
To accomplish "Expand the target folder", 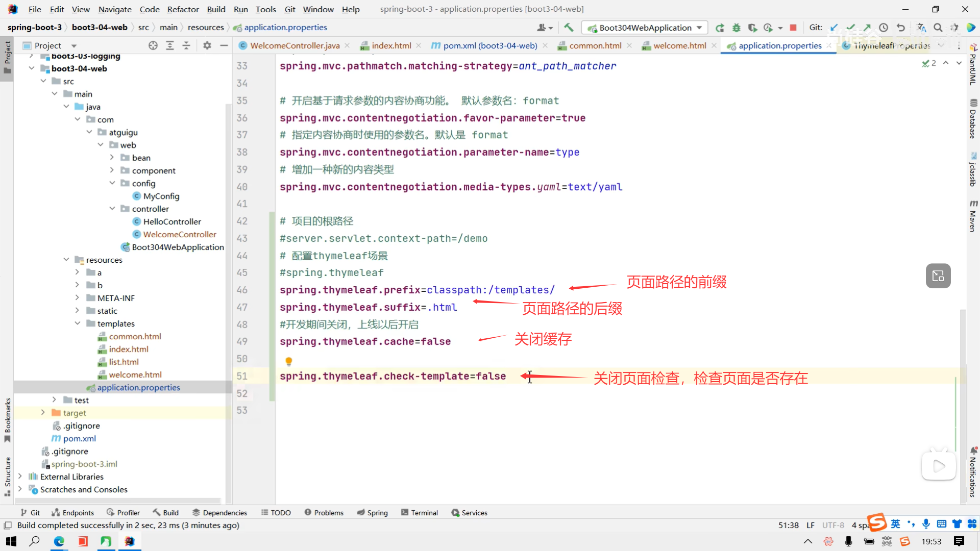I will click(43, 412).
